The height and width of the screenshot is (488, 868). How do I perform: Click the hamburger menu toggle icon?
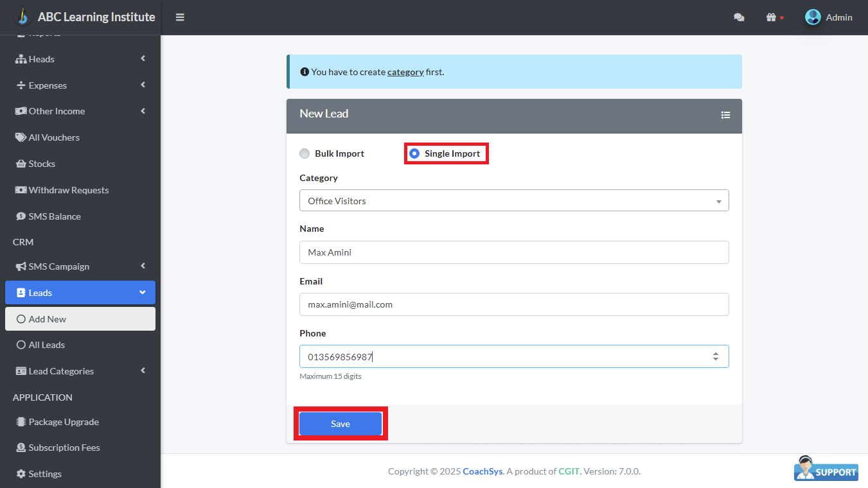click(180, 17)
